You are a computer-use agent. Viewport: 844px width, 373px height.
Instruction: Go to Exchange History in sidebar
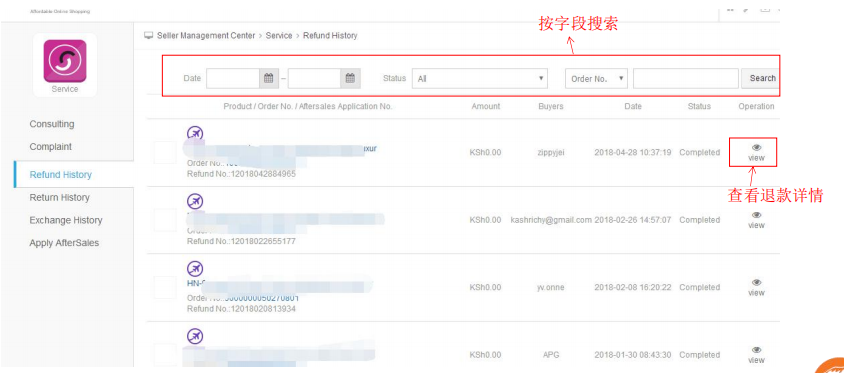click(66, 220)
